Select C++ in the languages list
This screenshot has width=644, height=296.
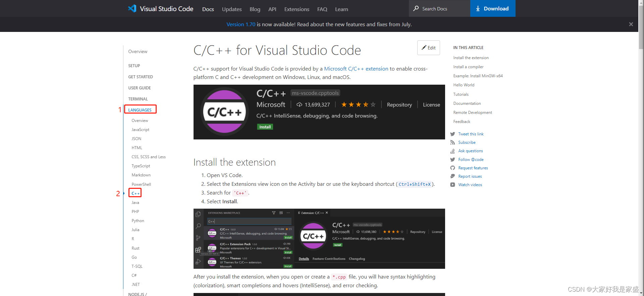click(136, 194)
